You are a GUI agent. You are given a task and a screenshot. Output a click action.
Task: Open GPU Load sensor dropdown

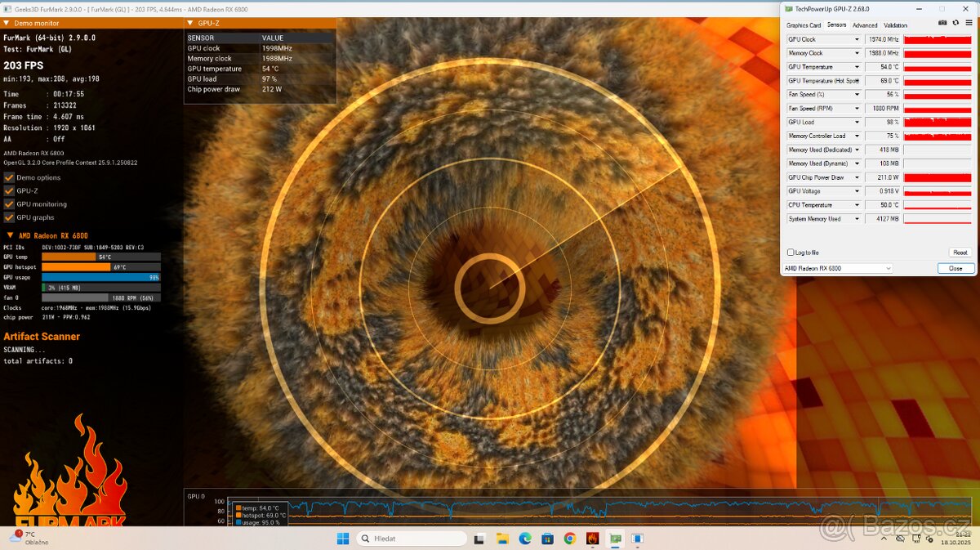(857, 123)
